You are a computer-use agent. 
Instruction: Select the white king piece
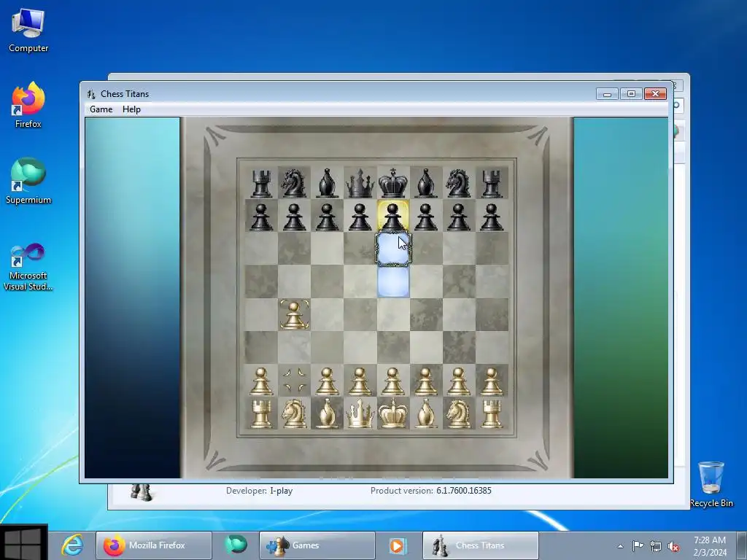click(393, 413)
